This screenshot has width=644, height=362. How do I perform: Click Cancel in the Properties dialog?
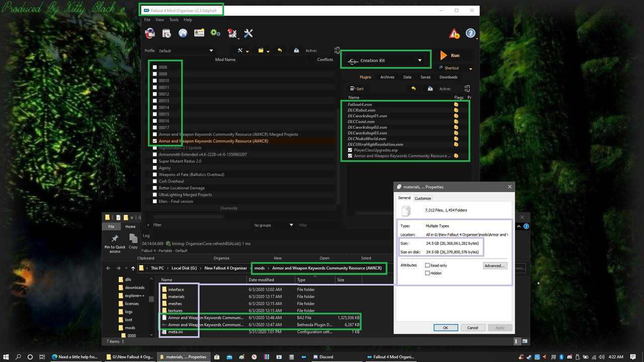point(472,327)
